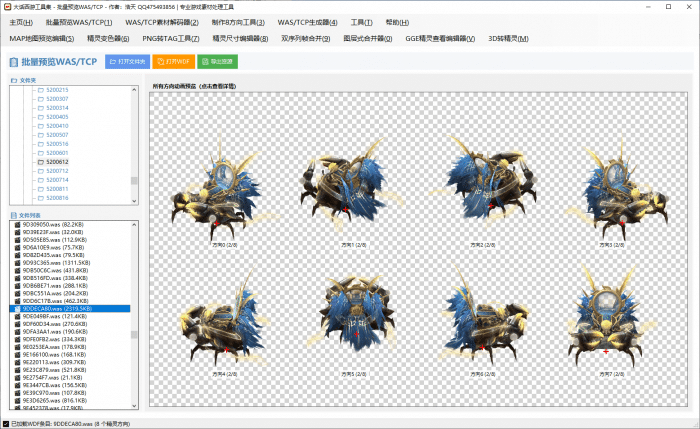Click the app logo icon in title bar
The width and height of the screenshot is (700, 429).
pyautogui.click(x=6, y=6)
